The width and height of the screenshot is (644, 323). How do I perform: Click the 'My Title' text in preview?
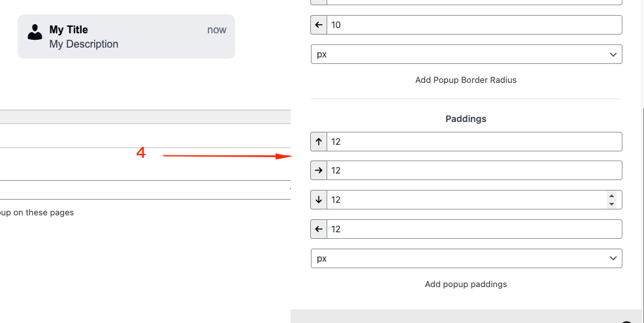tap(69, 29)
